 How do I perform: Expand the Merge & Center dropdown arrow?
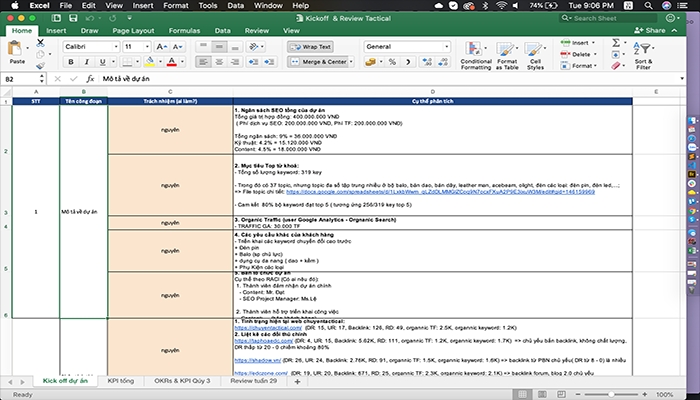click(x=351, y=62)
